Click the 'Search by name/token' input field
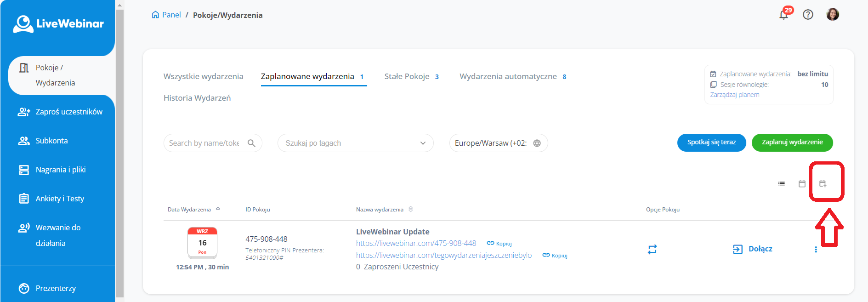 (x=204, y=143)
